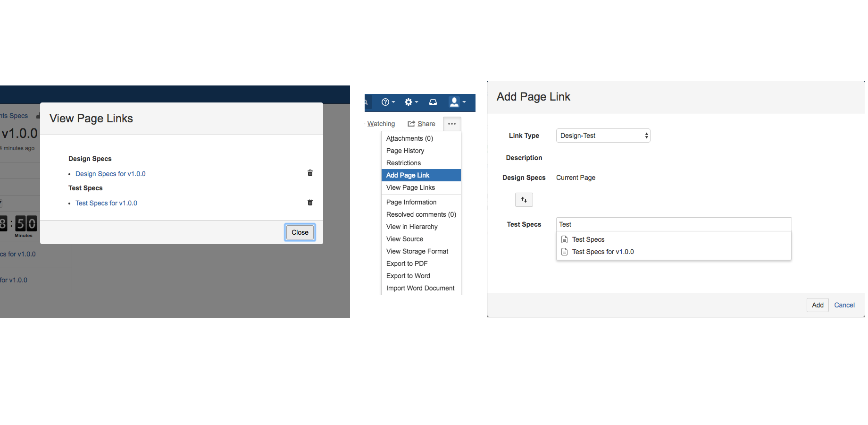
Task: Select Restrictions menu item
Action: pyautogui.click(x=421, y=163)
